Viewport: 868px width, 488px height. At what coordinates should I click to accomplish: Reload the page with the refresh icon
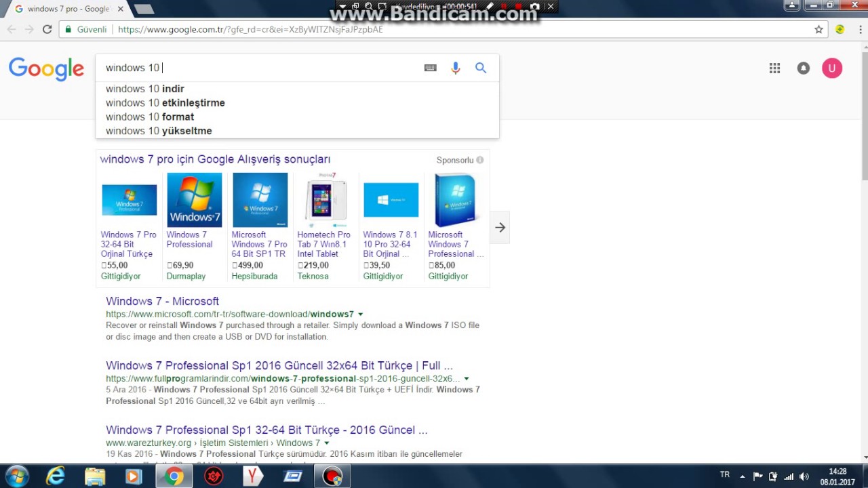(x=47, y=29)
